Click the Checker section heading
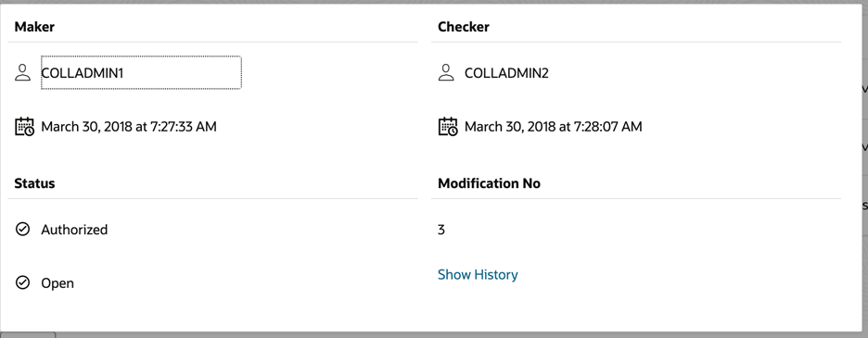This screenshot has height=338, width=868. (464, 27)
